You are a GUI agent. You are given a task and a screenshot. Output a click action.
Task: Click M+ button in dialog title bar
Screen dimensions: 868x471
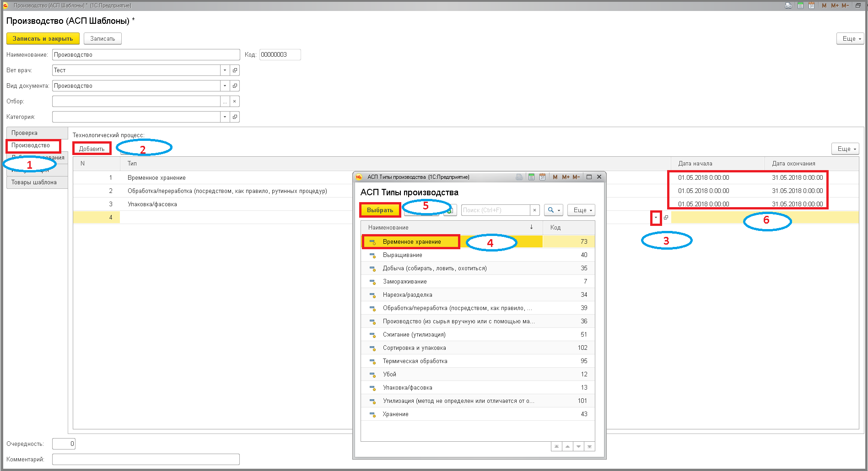(x=566, y=177)
